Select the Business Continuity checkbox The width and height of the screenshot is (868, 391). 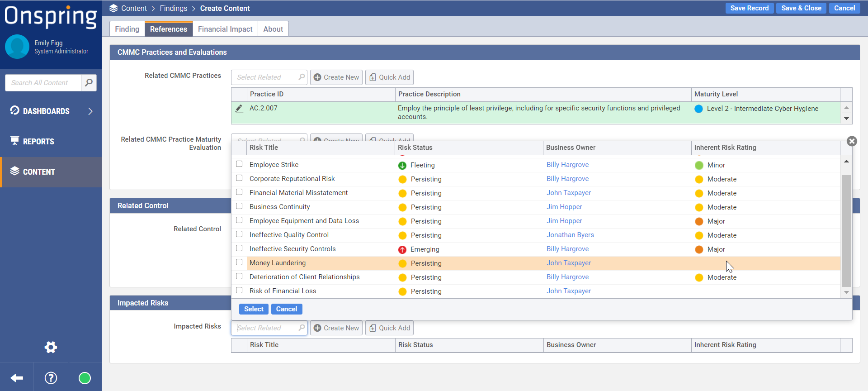pyautogui.click(x=239, y=206)
